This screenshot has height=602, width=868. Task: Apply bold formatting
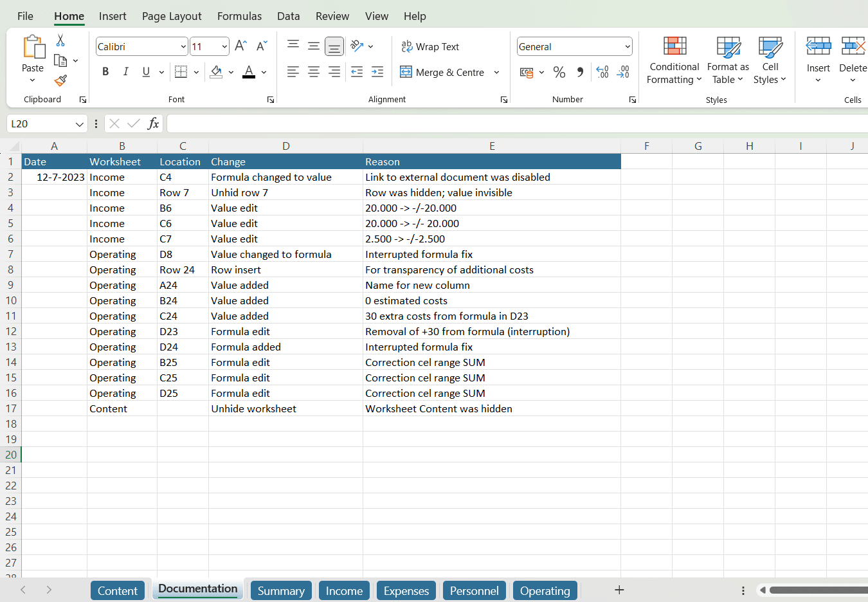[x=105, y=71]
